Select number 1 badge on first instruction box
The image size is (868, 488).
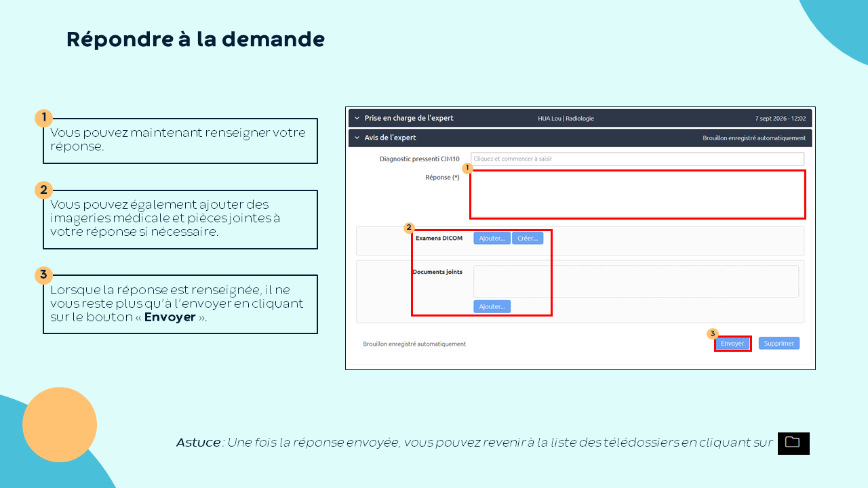point(44,118)
